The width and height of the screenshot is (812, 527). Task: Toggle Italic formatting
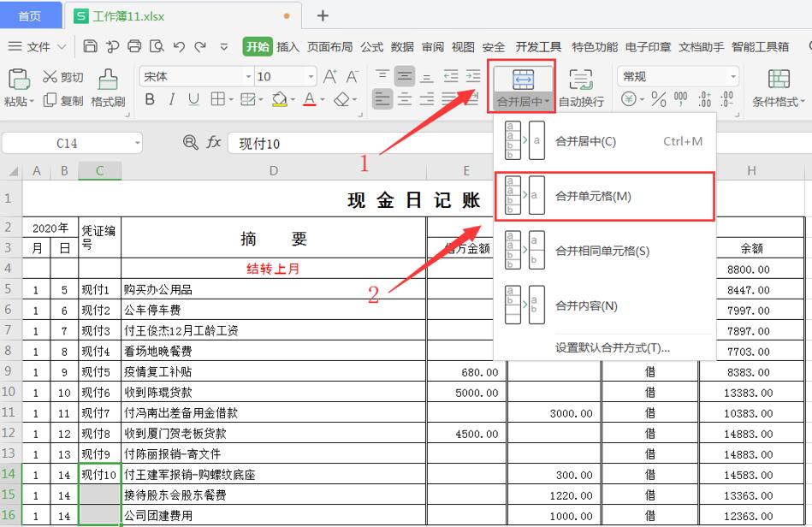(171, 99)
